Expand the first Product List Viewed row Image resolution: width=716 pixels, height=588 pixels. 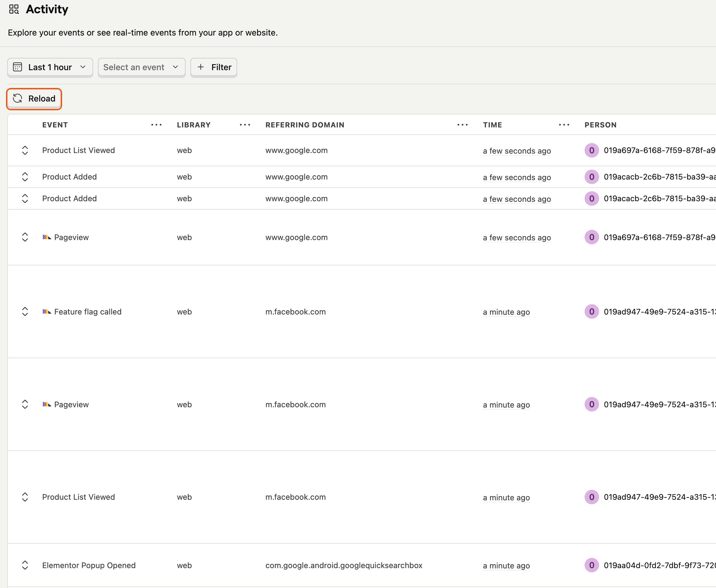(25, 150)
